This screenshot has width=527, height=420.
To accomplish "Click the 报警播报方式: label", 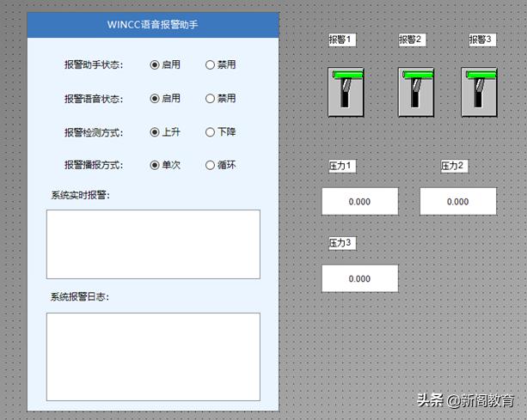I will [94, 165].
